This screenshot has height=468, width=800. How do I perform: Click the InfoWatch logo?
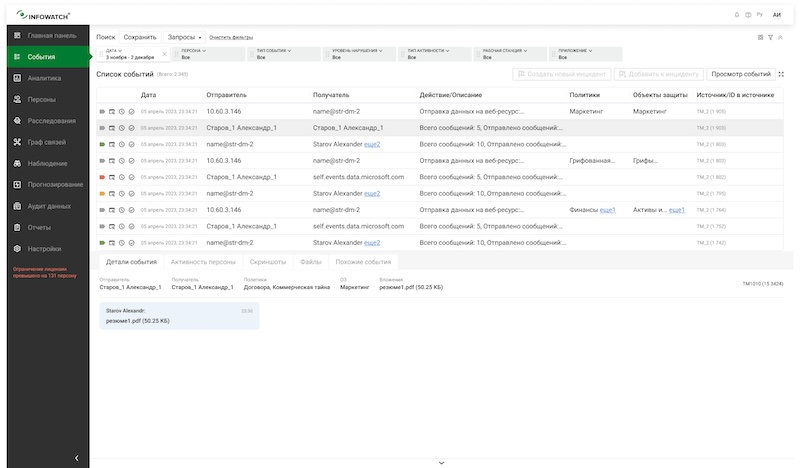pyautogui.click(x=43, y=15)
